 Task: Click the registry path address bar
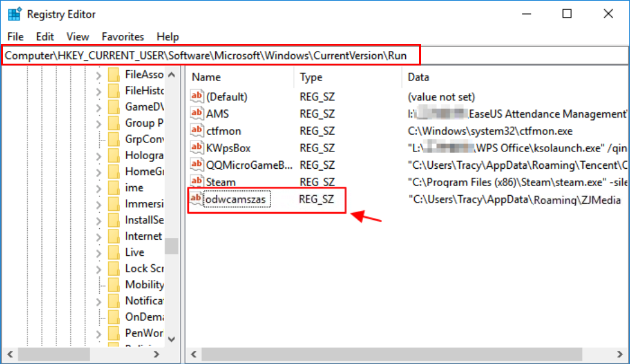point(210,56)
